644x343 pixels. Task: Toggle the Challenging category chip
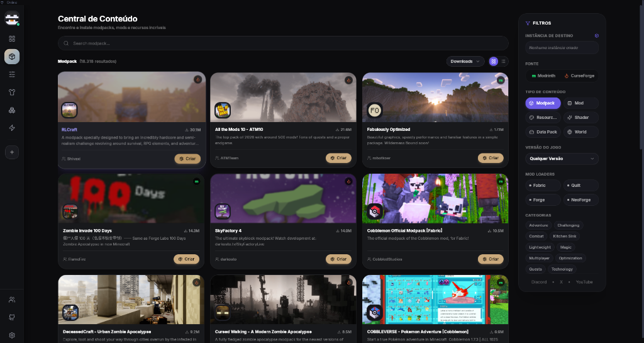[569, 225]
